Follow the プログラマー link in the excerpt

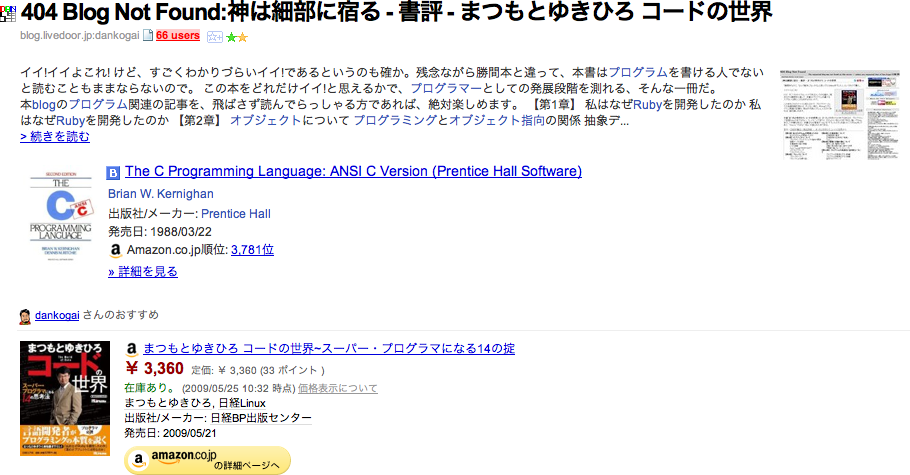click(446, 89)
